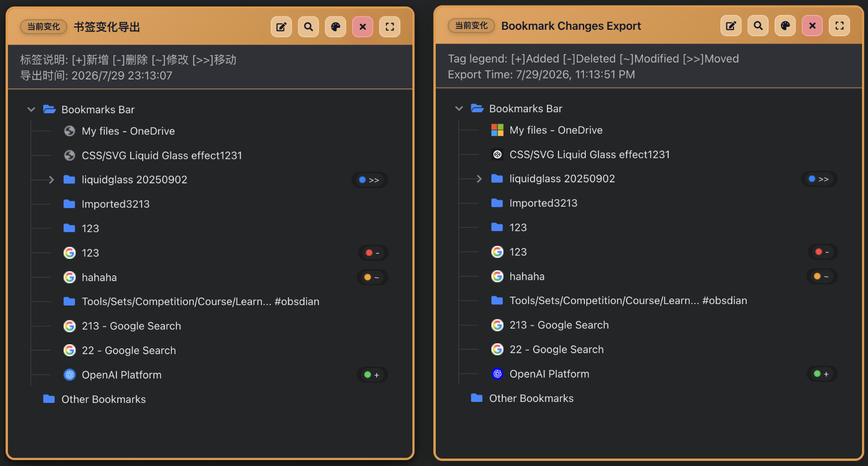Click OpenAI favicon in right panel
Image resolution: width=868 pixels, height=466 pixels.
497,374
